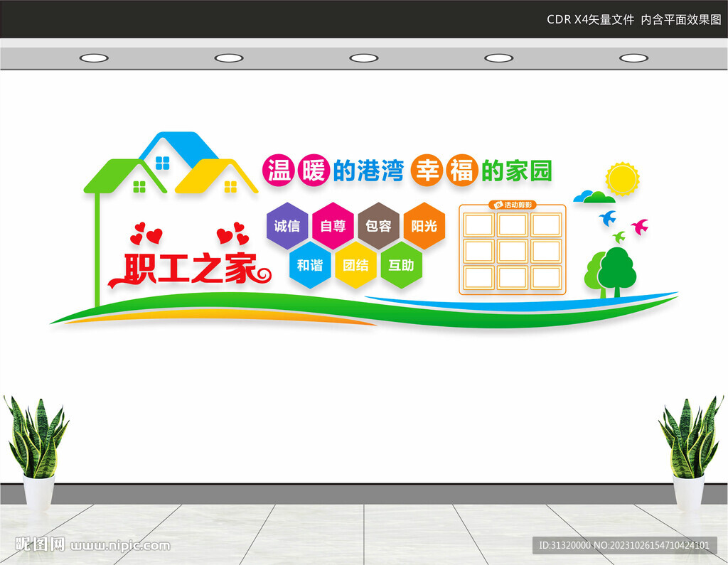Select the top-right photo frame
Image resolution: width=728 pixels, height=565 pixels.
[x=546, y=225]
